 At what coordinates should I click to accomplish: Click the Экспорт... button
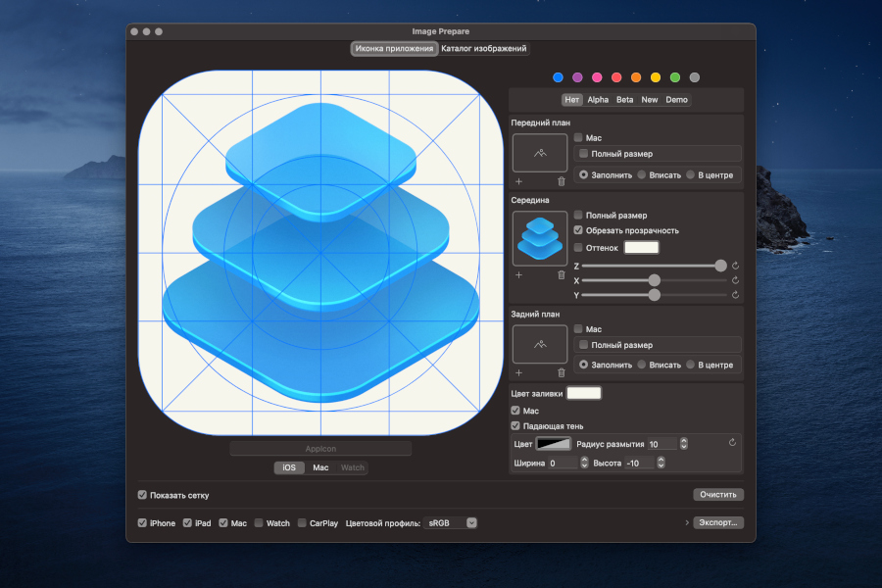point(718,522)
